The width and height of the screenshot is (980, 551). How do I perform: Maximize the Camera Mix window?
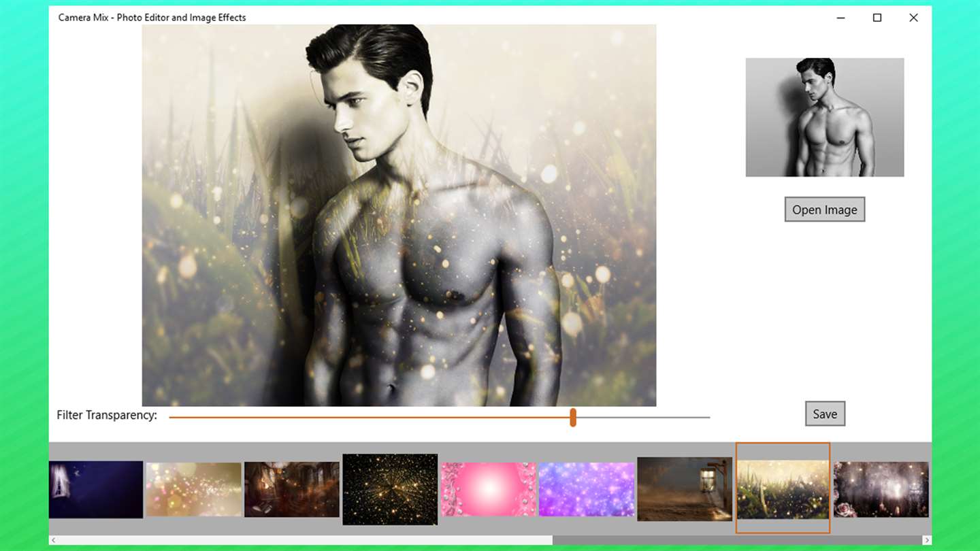877,18
